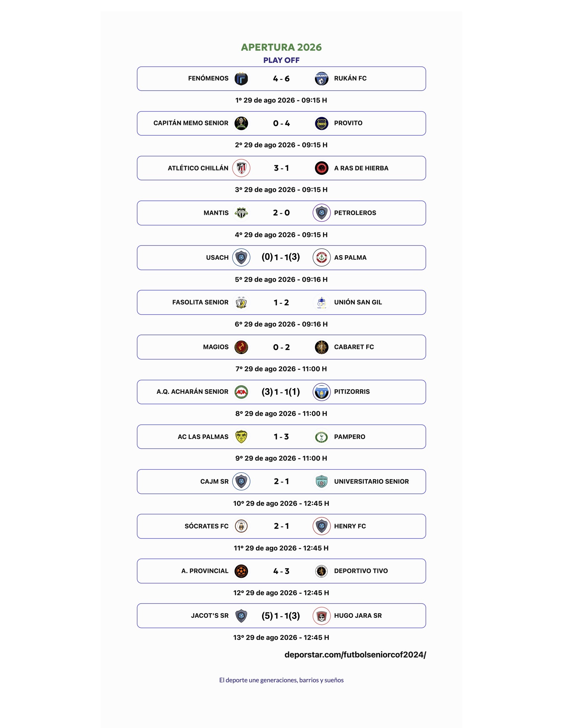Click the Sócrates FC 2 - 1 score
Screen dimensions: 563x728
(281, 526)
